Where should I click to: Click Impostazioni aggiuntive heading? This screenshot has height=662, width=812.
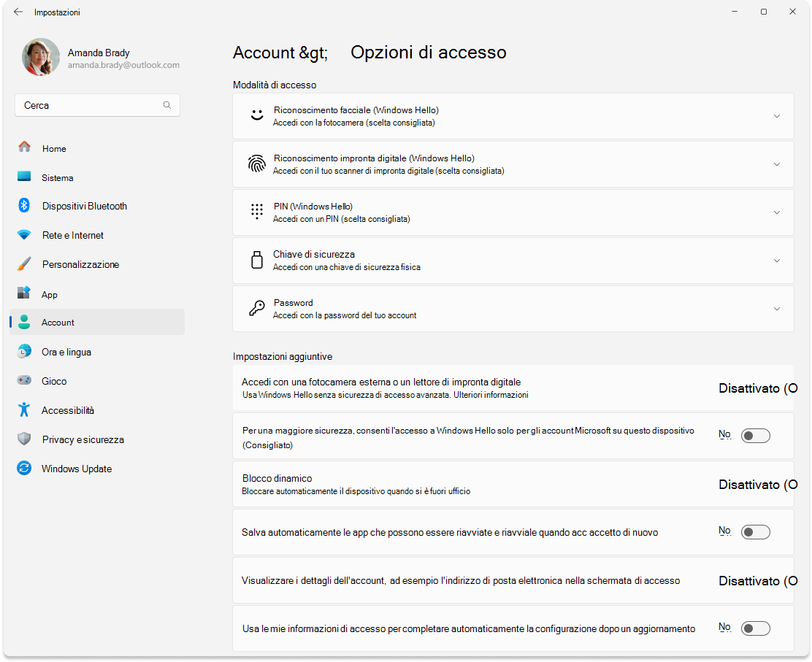click(x=283, y=356)
